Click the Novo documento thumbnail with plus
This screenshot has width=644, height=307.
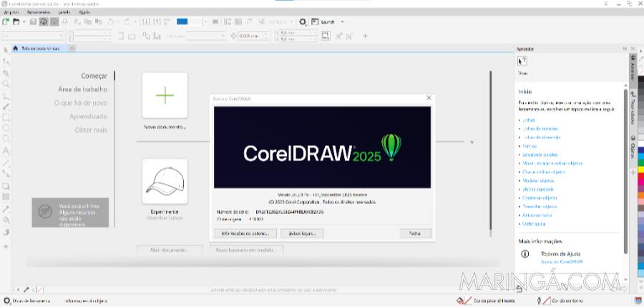(x=165, y=95)
